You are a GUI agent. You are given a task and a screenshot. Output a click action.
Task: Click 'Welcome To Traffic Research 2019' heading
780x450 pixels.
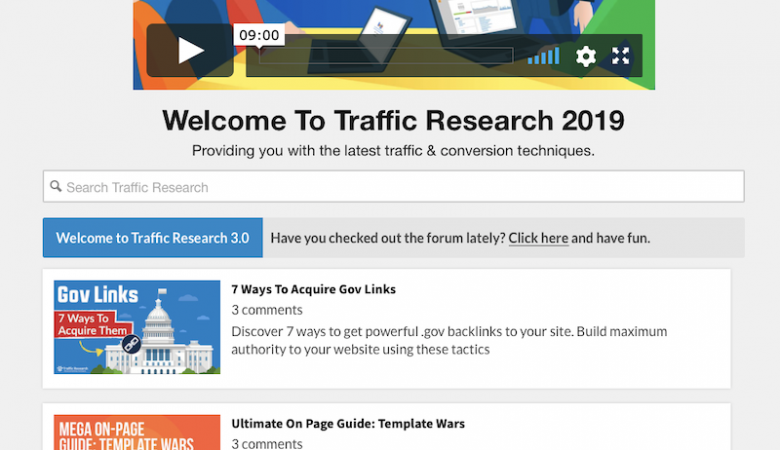393,120
